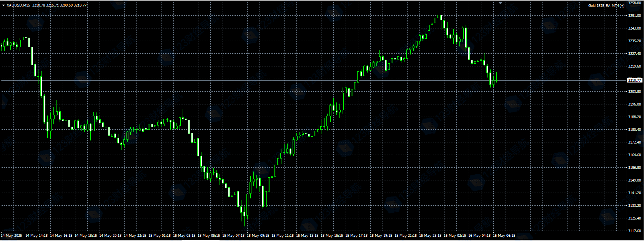Click the XAUUSD,M15 symbol title text
Viewport: 644px width, 241px height.
pyautogui.click(x=18, y=5)
